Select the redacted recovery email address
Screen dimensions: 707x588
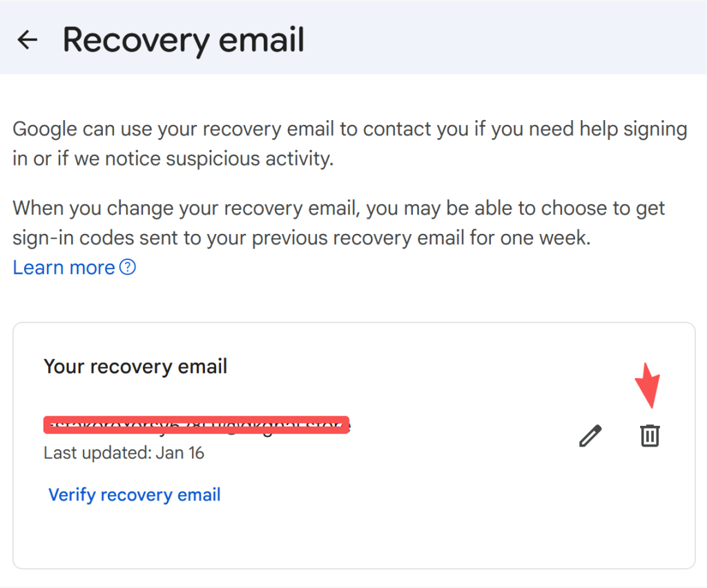coord(197,425)
